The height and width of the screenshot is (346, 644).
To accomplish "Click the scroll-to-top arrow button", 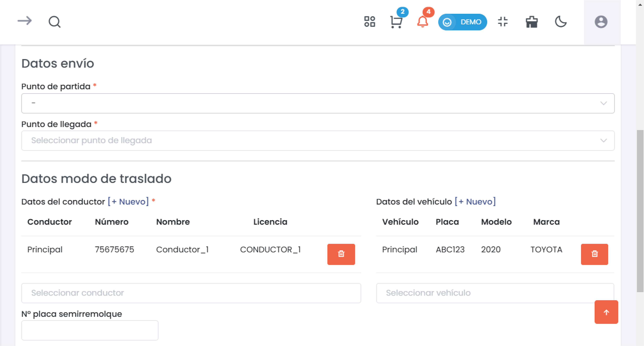I will [x=606, y=312].
